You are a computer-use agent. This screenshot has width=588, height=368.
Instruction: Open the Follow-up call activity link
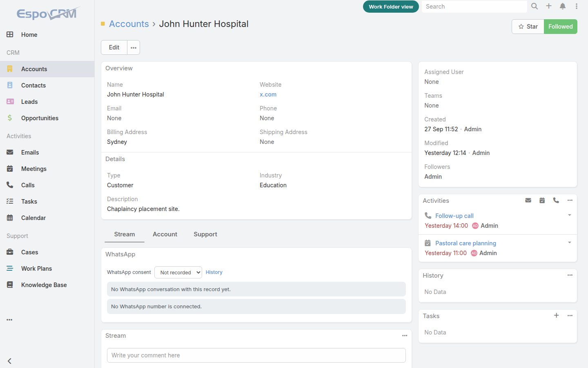point(454,216)
